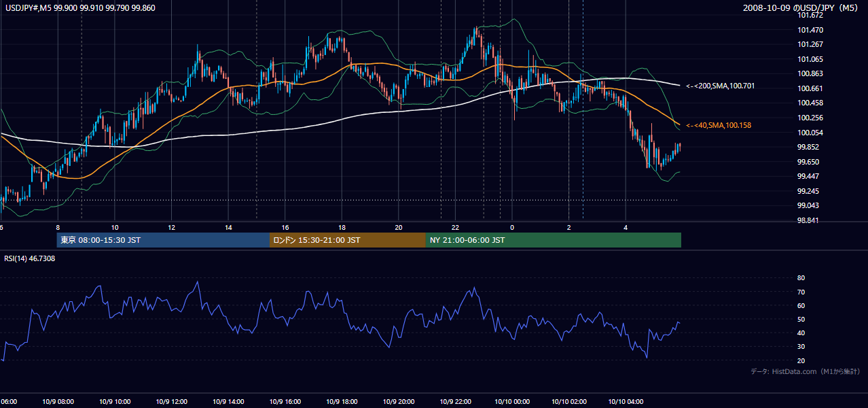
Task: Click the RSI 20 level label
Action: 801,361
